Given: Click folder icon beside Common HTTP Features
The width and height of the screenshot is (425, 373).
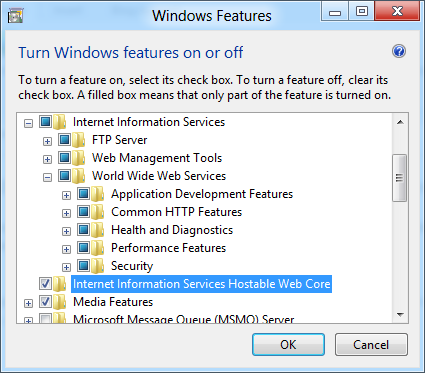Looking at the screenshot, I should coord(97,212).
